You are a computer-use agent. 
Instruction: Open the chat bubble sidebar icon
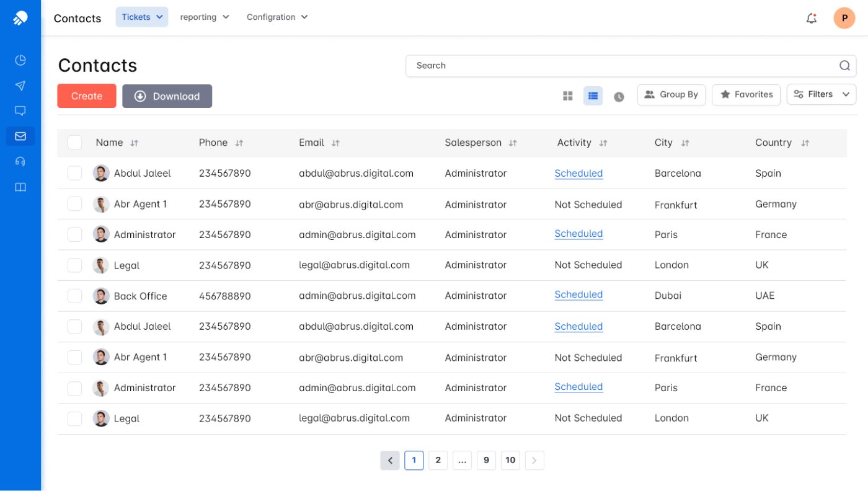coord(20,111)
